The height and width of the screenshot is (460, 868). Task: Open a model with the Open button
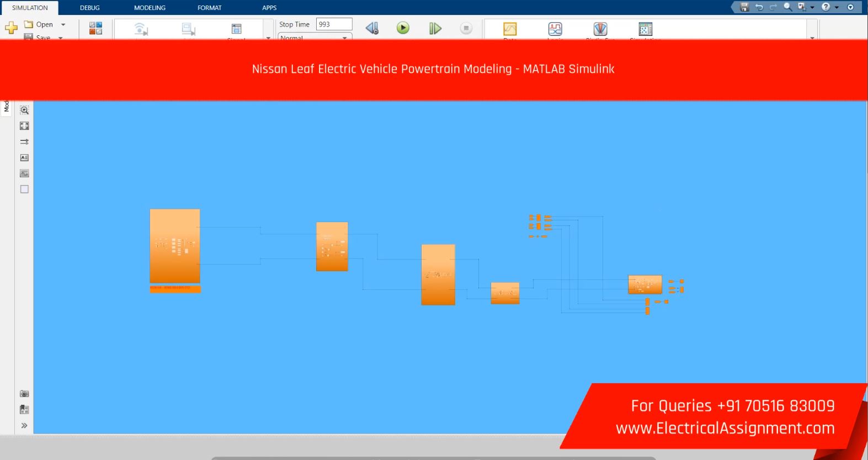(x=39, y=24)
